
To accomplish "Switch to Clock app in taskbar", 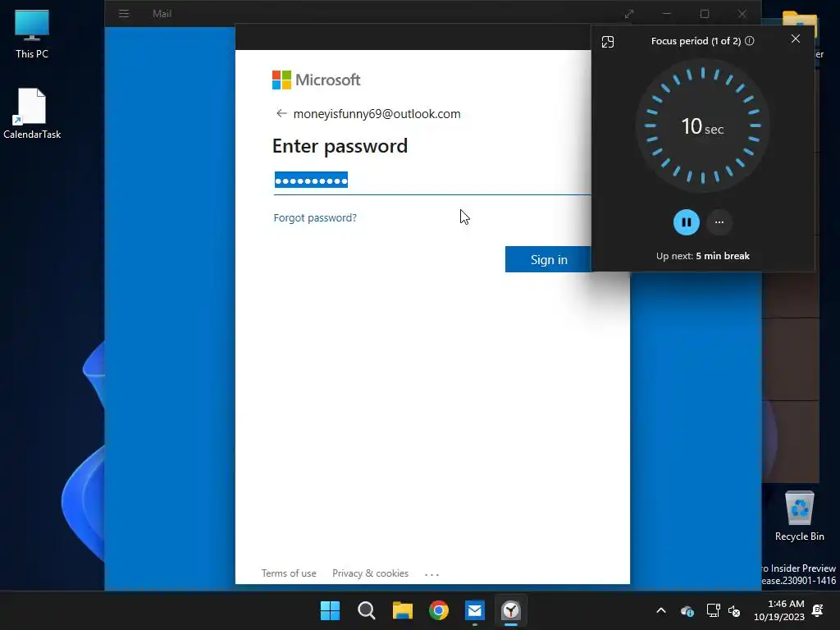I will point(511,610).
